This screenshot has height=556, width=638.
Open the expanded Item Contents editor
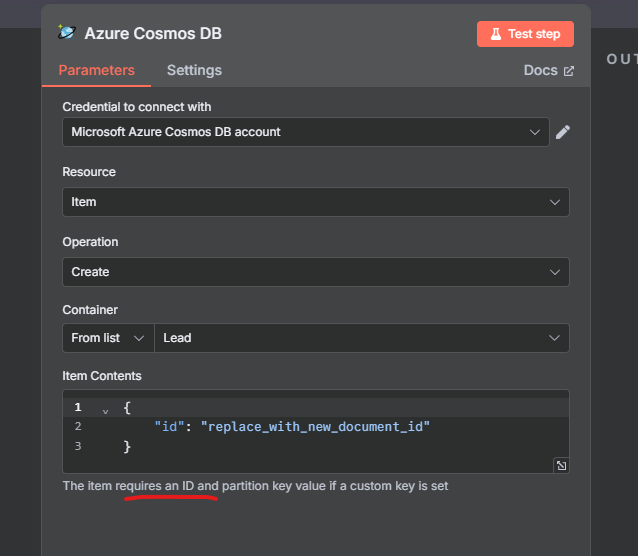(561, 465)
